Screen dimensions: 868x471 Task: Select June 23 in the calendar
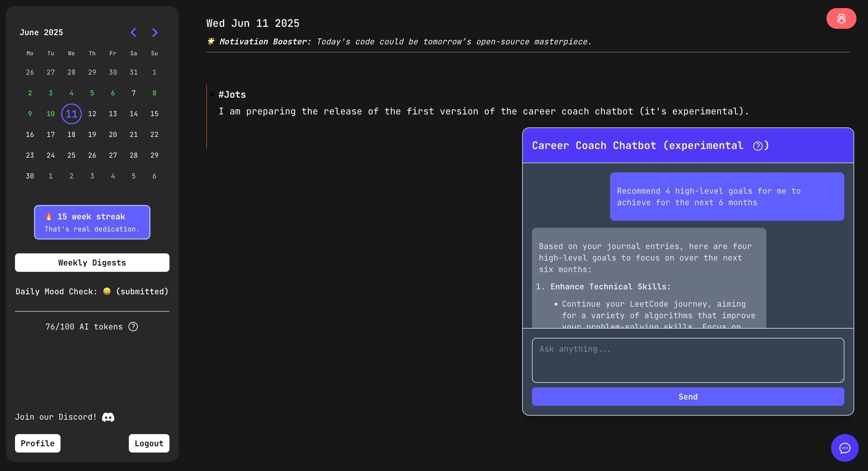[x=30, y=155]
